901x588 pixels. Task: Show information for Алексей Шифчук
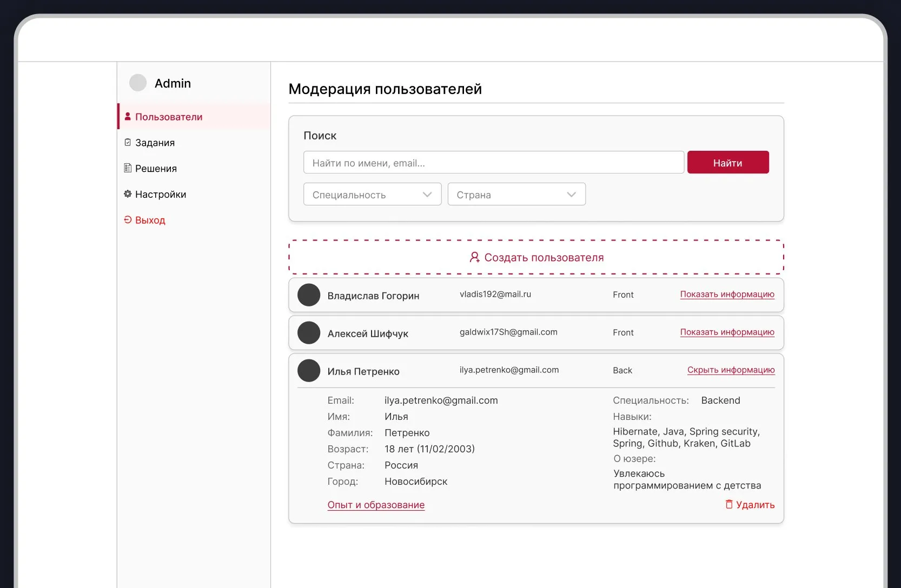[x=727, y=332]
